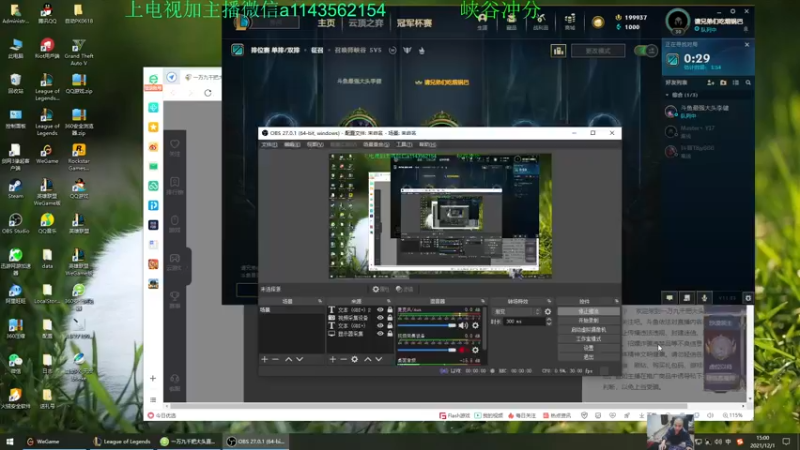Click the OBS preview canvas
Viewport: 800px width, 450px height.
(x=440, y=216)
